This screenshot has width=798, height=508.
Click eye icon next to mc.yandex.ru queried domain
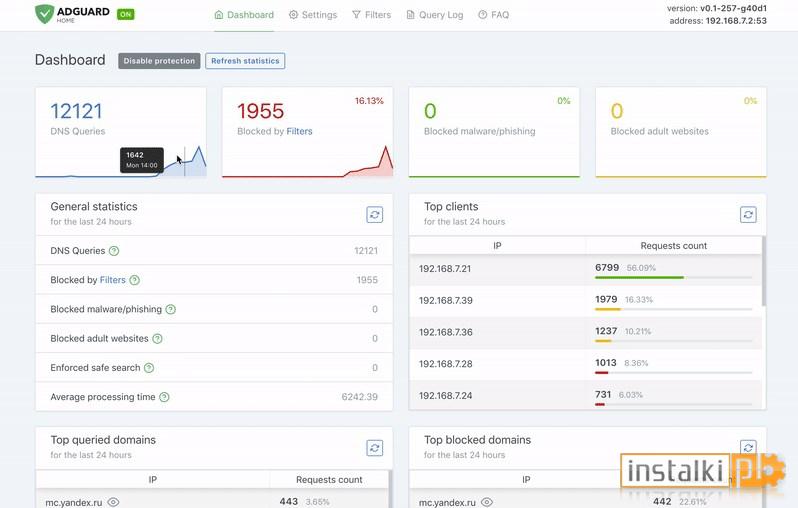(x=113, y=502)
